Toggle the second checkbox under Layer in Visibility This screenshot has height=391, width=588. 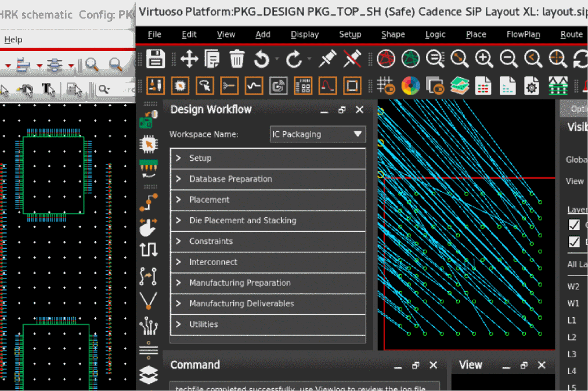[574, 242]
